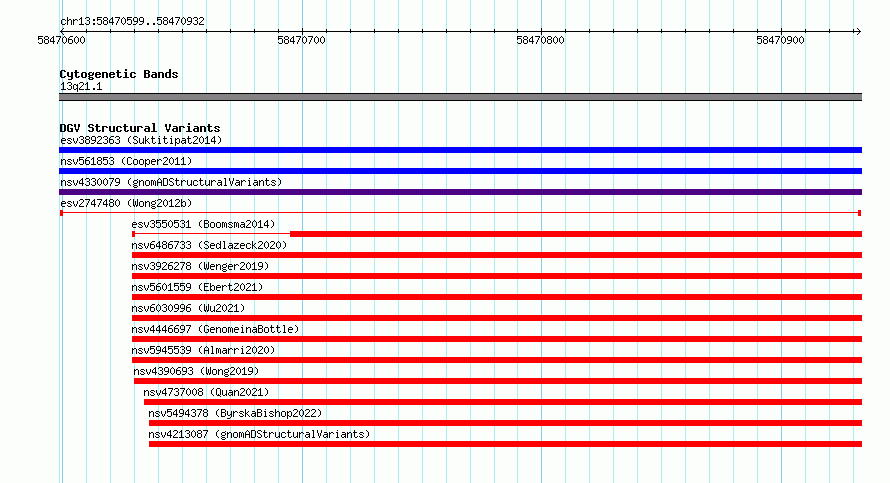Select the red bar under nsv6030996

(x=497, y=318)
